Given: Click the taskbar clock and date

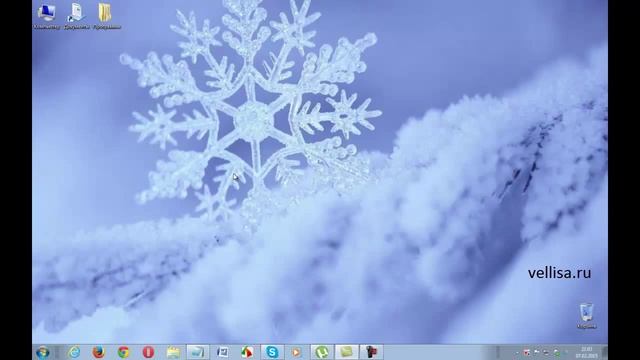Looking at the screenshot, I should (x=587, y=352).
